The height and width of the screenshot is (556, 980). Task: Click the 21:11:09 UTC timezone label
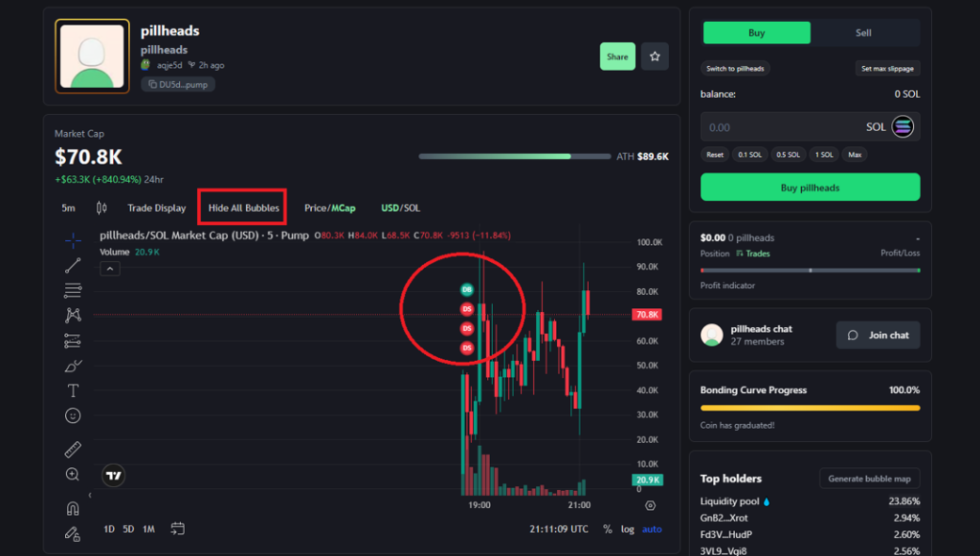[x=559, y=529]
